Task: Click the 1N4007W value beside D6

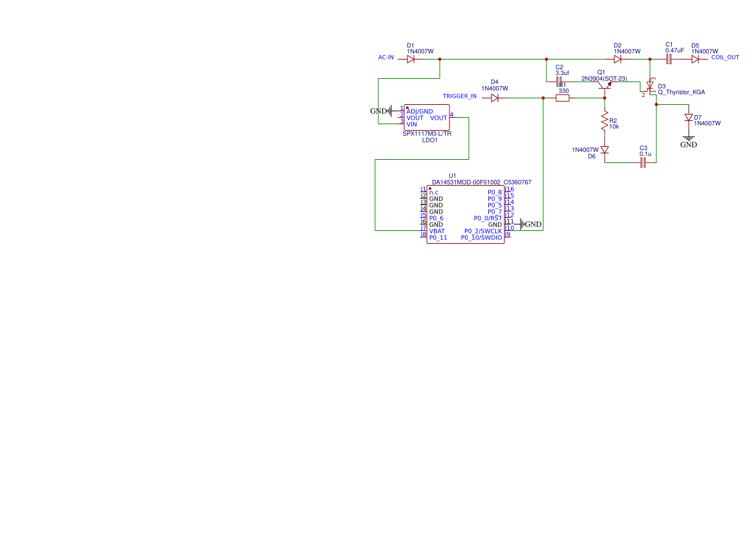Action: click(x=585, y=150)
